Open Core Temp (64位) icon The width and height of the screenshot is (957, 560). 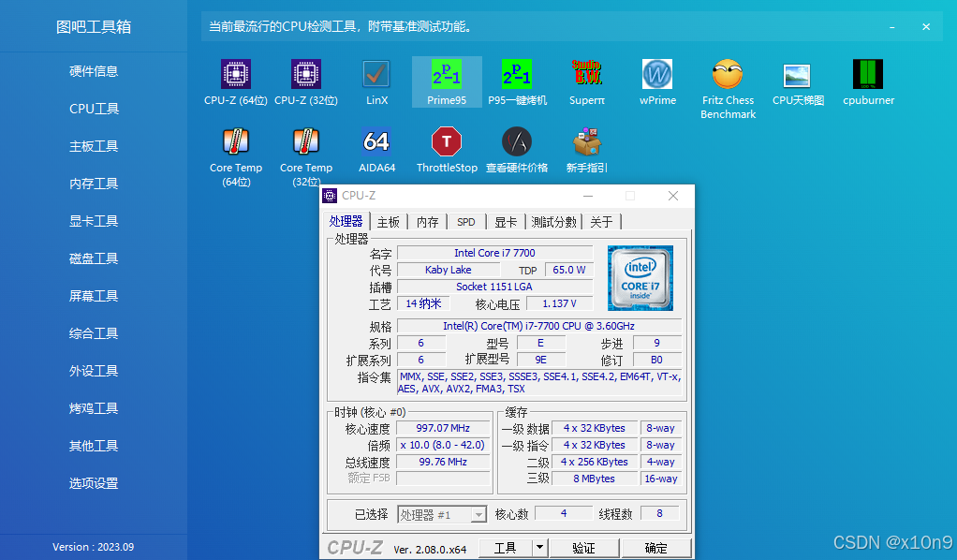(236, 141)
